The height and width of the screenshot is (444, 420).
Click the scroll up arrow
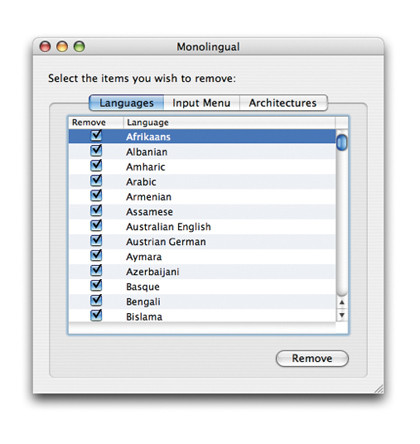[342, 302]
